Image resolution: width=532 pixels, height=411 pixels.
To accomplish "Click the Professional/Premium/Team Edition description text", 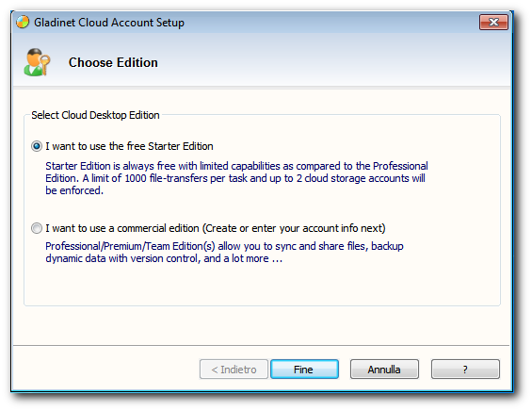I will tap(224, 253).
